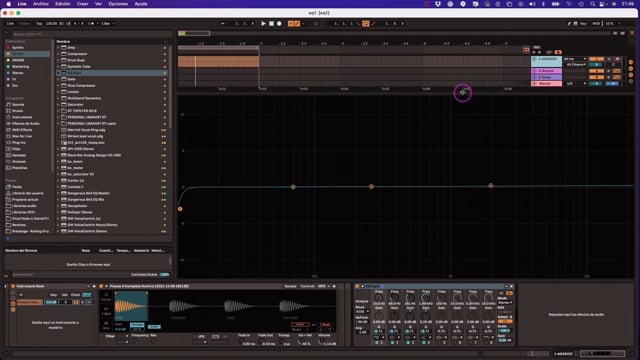
Task: Select Multiband Dynamics in the browser list
Action: [111, 98]
